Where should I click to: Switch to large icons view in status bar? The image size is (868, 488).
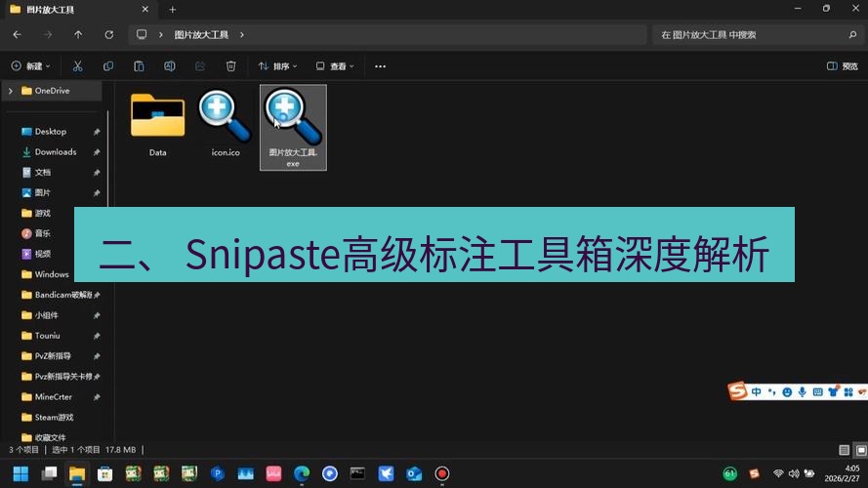(x=861, y=450)
